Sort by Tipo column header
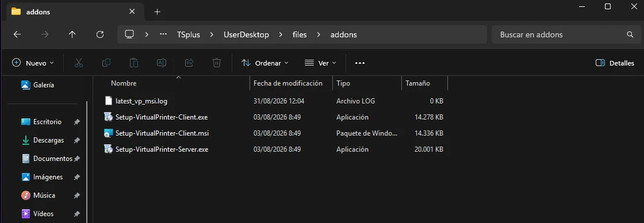 pyautogui.click(x=343, y=83)
